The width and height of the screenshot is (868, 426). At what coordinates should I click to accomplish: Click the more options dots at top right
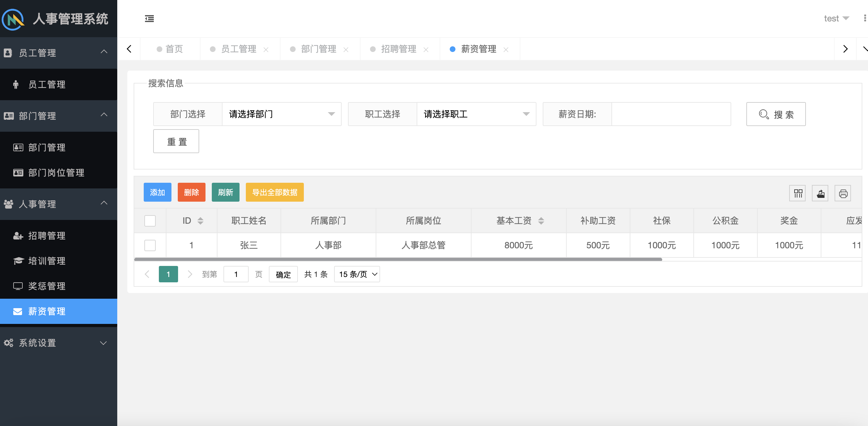(865, 18)
